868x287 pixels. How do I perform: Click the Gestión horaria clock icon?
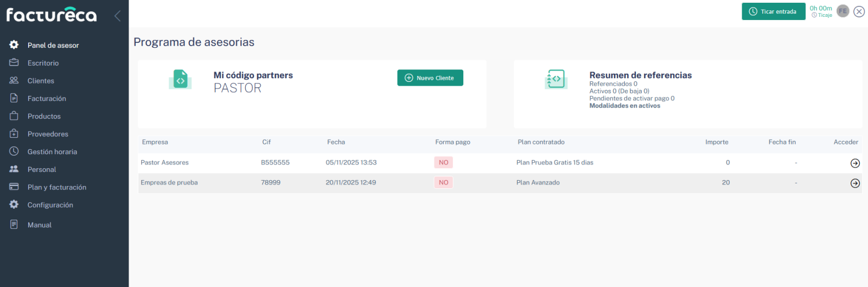pyautogui.click(x=14, y=151)
